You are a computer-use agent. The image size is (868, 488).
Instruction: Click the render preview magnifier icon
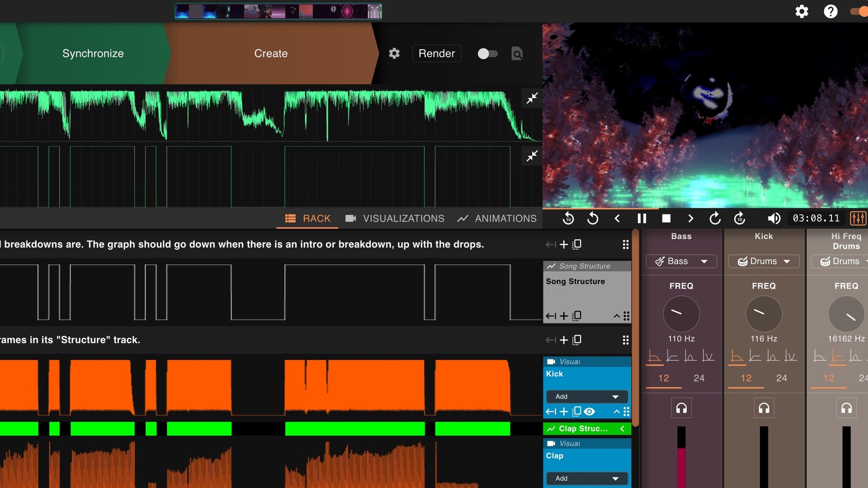(517, 53)
